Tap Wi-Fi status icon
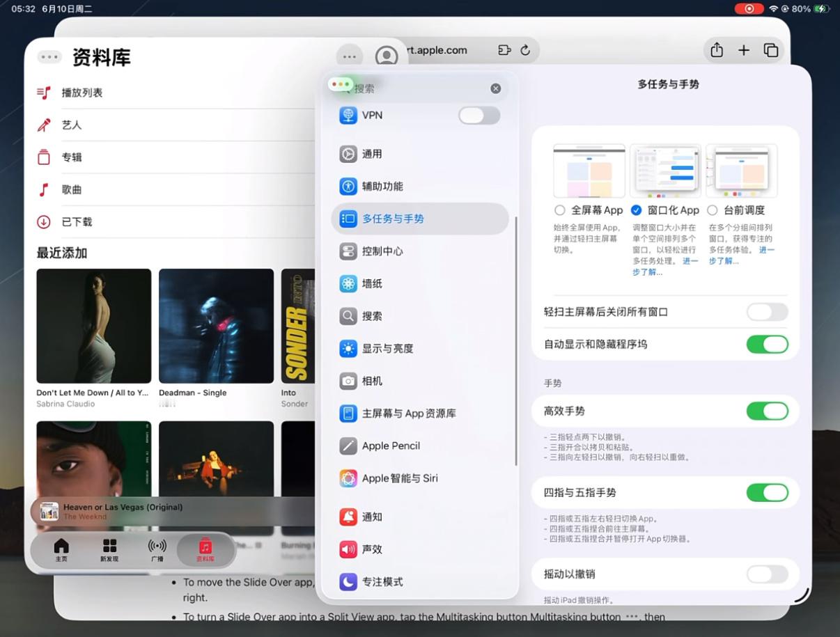The width and height of the screenshot is (840, 637). point(773,9)
